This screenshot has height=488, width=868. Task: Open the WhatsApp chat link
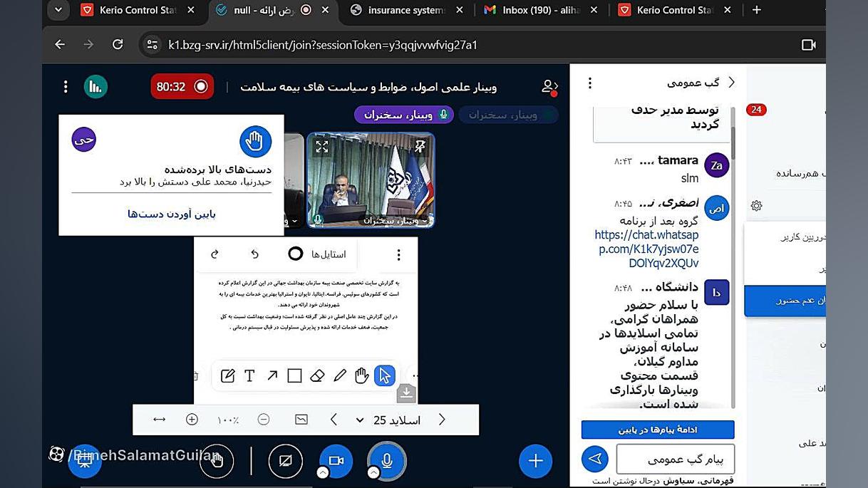[x=646, y=249]
